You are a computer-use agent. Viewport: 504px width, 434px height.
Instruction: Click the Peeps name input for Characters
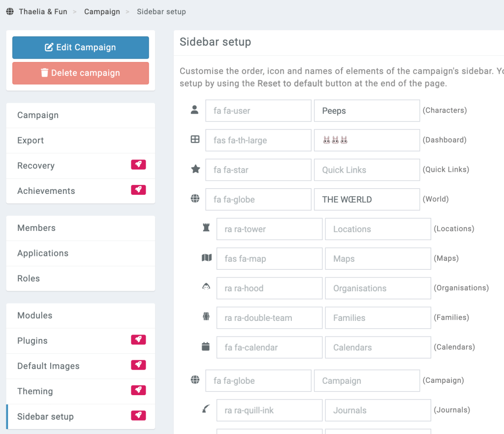coord(367,110)
